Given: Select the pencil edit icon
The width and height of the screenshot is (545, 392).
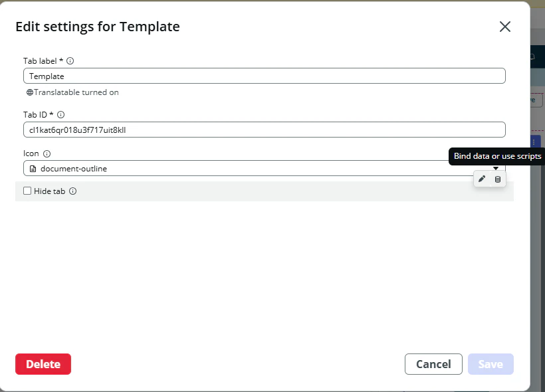Looking at the screenshot, I should point(482,179).
